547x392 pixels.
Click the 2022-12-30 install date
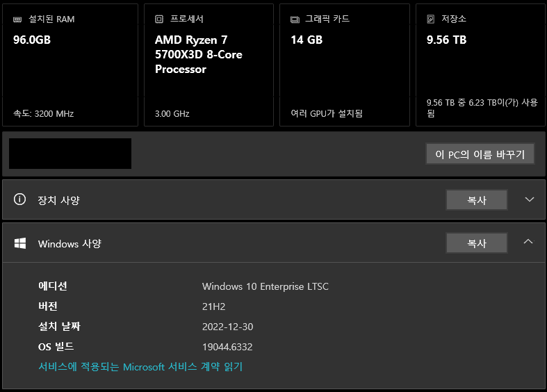[228, 327]
